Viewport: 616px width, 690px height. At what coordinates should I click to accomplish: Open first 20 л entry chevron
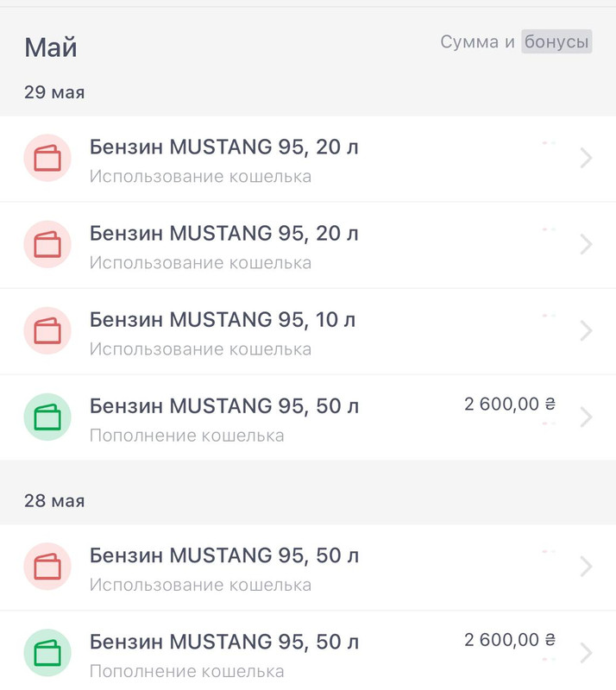(587, 159)
